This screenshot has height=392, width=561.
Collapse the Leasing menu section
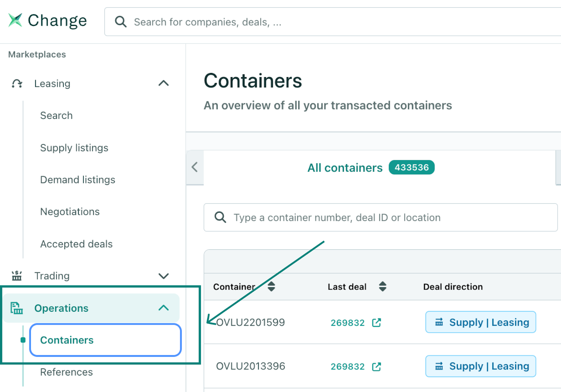(163, 83)
